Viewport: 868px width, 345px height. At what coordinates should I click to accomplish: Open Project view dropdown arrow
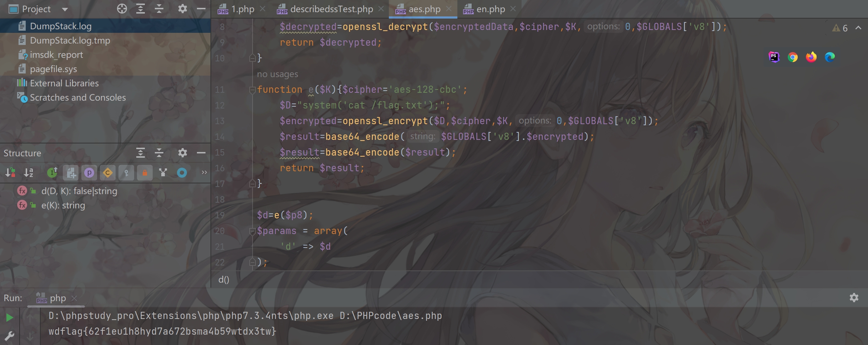(65, 9)
